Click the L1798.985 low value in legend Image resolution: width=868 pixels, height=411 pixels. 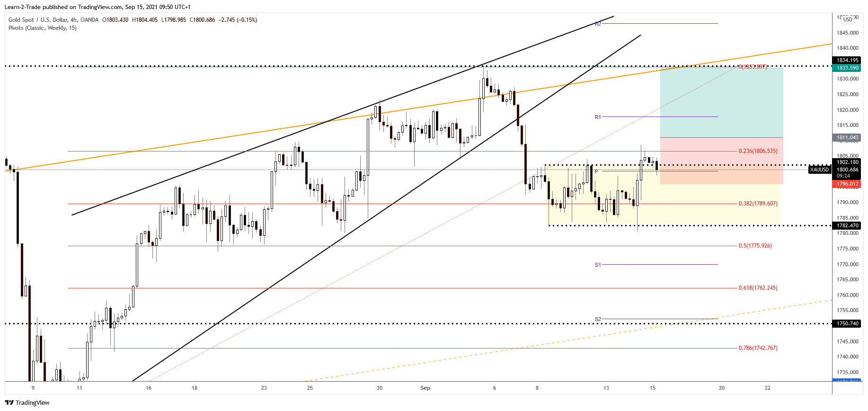(x=174, y=20)
